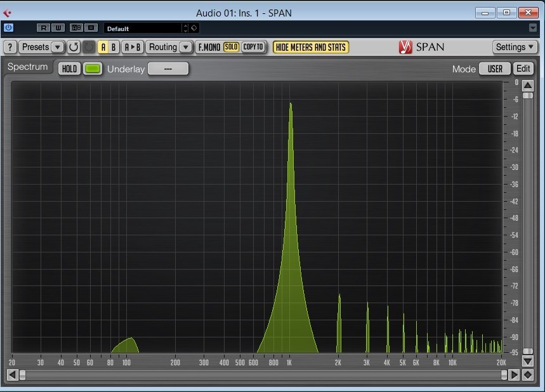The width and height of the screenshot is (545, 392).
Task: Toggle the spectrum HOLD button
Action: pos(70,69)
